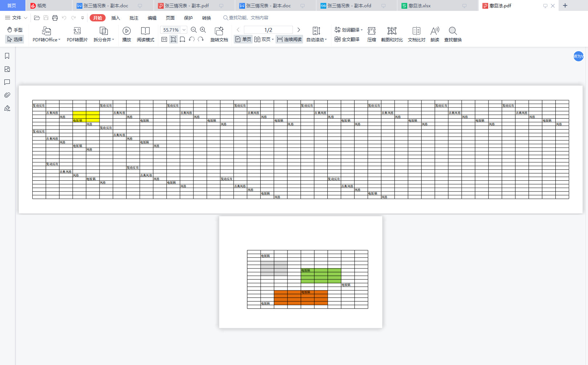Open the 文件 file menu dropdown
This screenshot has height=365, width=588.
point(16,18)
